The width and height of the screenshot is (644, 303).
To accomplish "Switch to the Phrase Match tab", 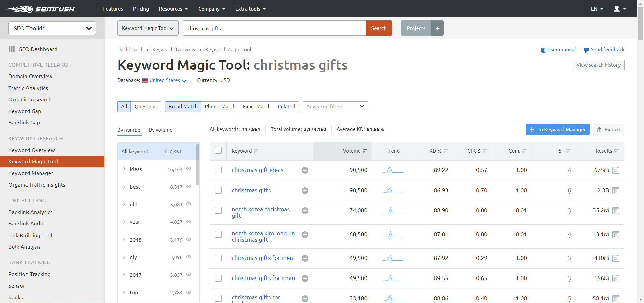I will coord(220,107).
